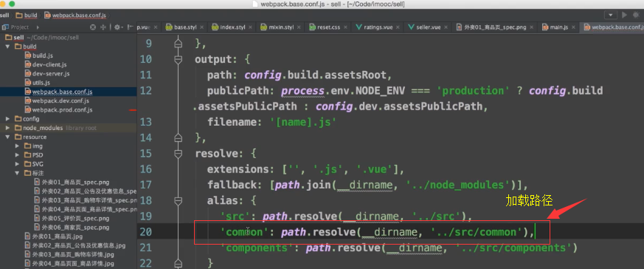Screen dimensions: 644x269
Task: Click the fold end marker at line 22
Action: coord(178,263)
